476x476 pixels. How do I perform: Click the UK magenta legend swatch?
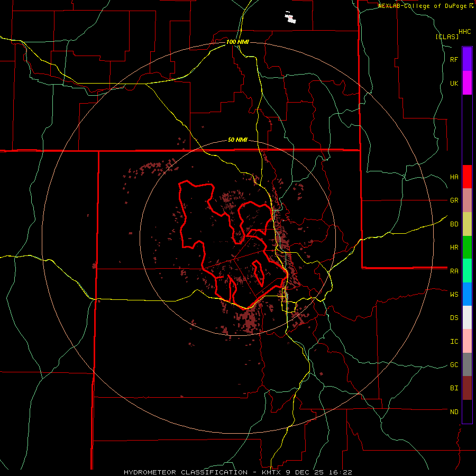467,83
